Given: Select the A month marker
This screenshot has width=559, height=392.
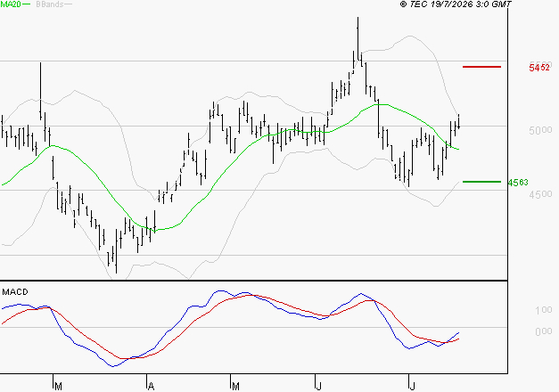Looking at the screenshot, I should click(x=151, y=387).
